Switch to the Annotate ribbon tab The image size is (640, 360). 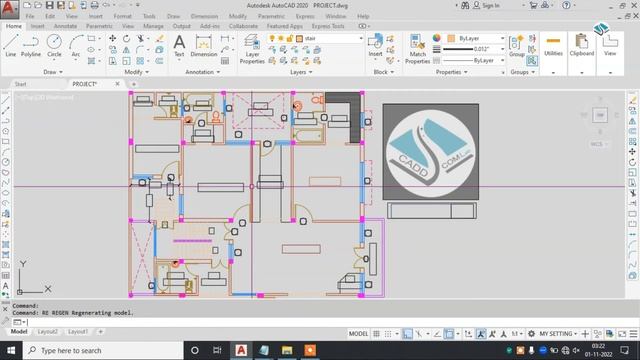(x=65, y=26)
